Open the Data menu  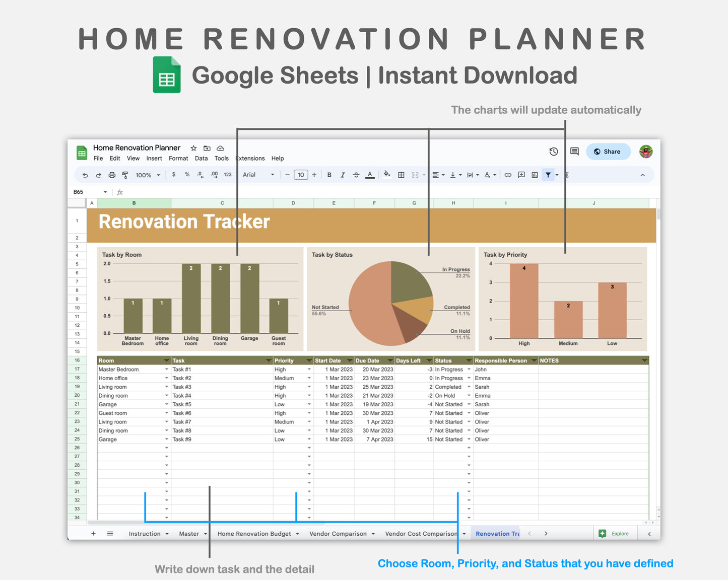point(201,158)
